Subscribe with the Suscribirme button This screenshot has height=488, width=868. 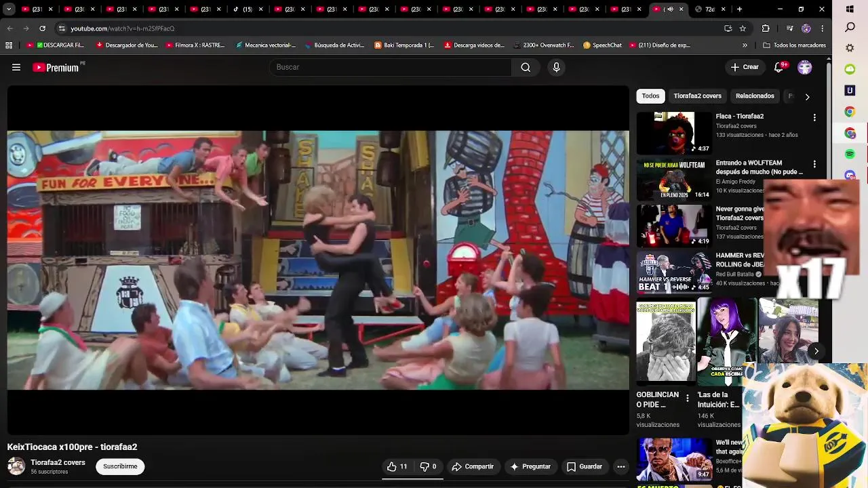(120, 466)
